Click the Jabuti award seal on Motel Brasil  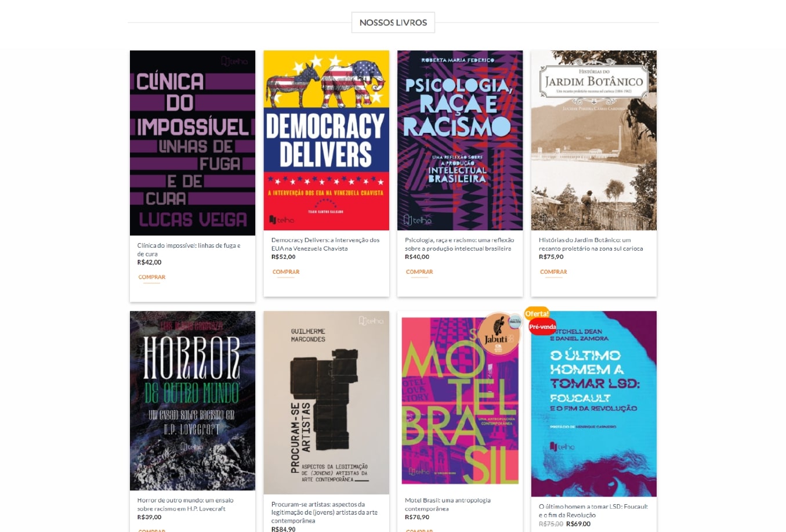[499, 334]
